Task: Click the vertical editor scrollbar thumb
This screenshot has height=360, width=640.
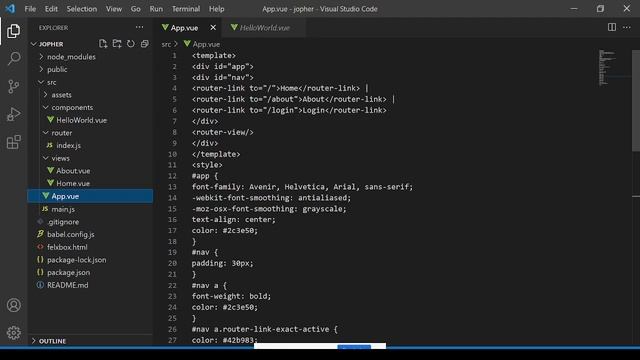Action: (x=636, y=100)
